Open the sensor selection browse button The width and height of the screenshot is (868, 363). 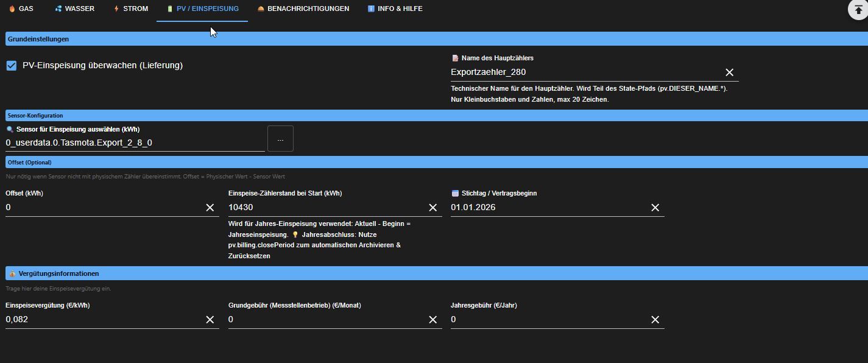(x=280, y=139)
